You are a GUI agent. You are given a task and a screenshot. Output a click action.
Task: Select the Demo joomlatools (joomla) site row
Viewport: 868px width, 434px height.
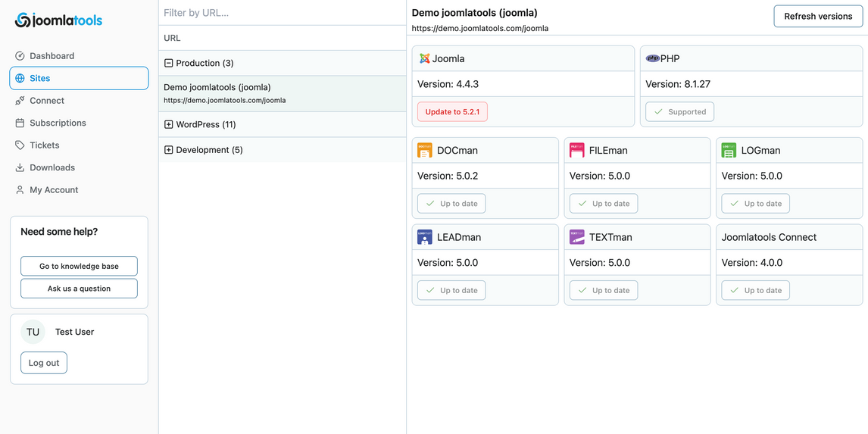pos(283,94)
